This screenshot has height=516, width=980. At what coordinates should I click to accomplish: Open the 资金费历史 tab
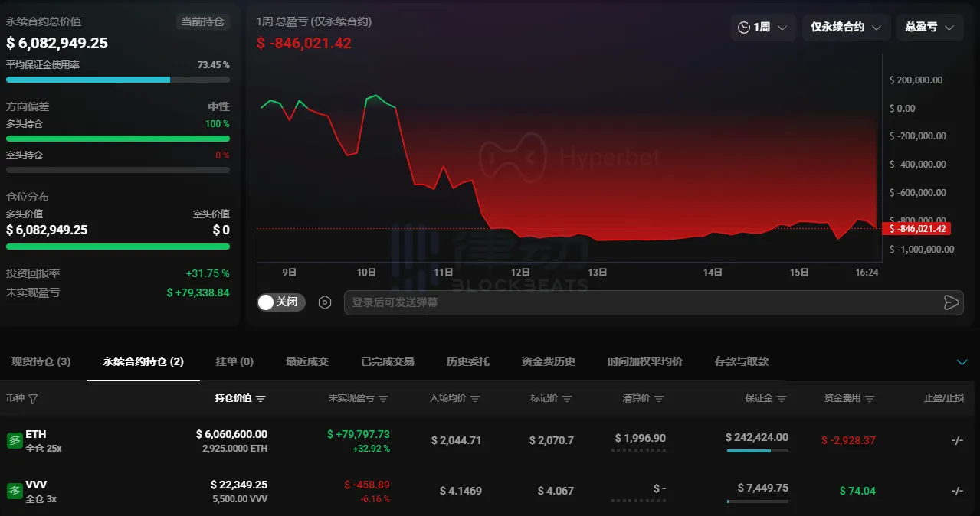click(x=547, y=361)
